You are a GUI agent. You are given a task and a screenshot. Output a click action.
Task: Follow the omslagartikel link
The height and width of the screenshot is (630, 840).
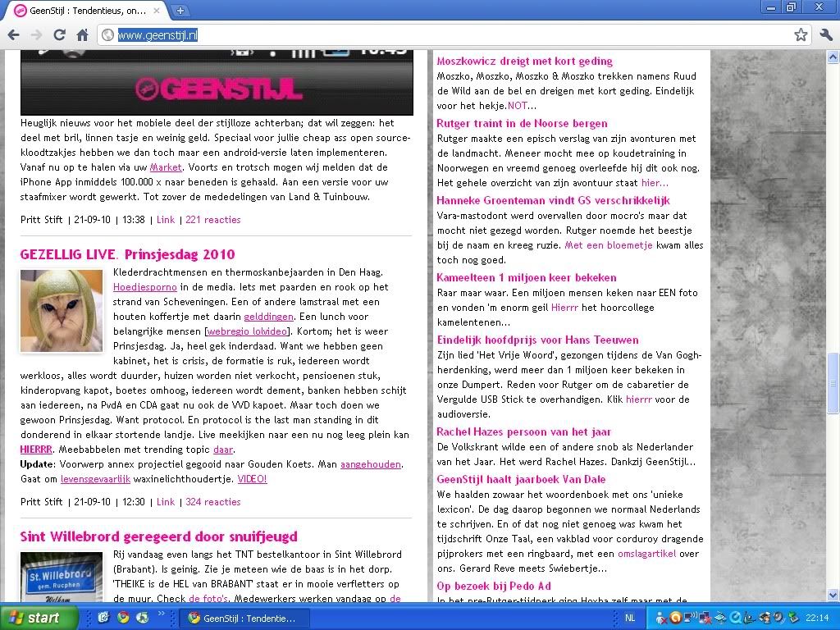coord(646,554)
